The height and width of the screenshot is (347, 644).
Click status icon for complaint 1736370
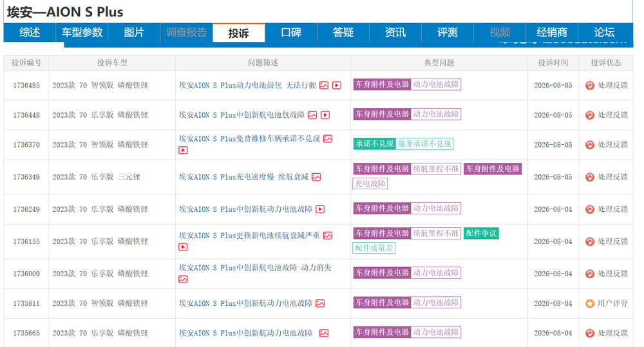pyautogui.click(x=590, y=145)
